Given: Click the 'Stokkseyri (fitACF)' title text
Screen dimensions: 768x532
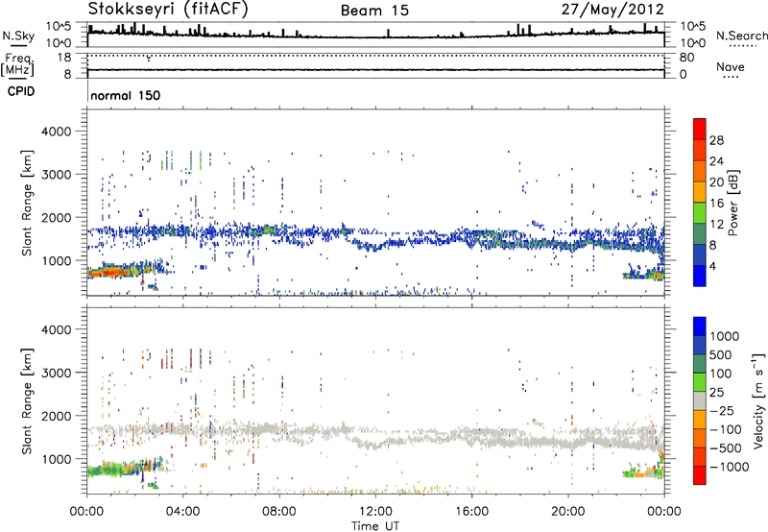Looking at the screenshot, I should point(168,9).
